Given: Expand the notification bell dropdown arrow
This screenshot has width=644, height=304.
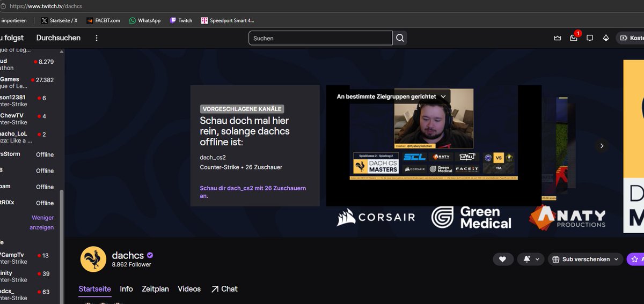Looking at the screenshot, I should point(537,259).
